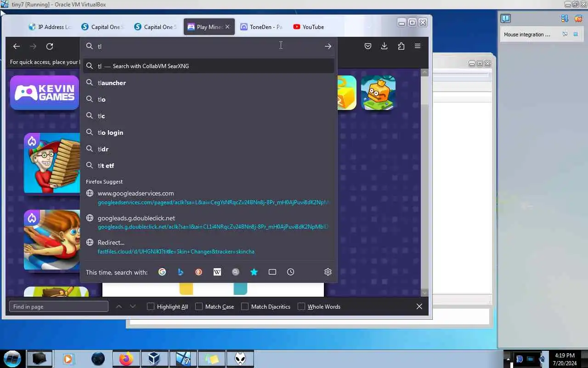The width and height of the screenshot is (588, 368).
Task: Open the taskbar clock showing 4:19 PM
Action: [565, 359]
